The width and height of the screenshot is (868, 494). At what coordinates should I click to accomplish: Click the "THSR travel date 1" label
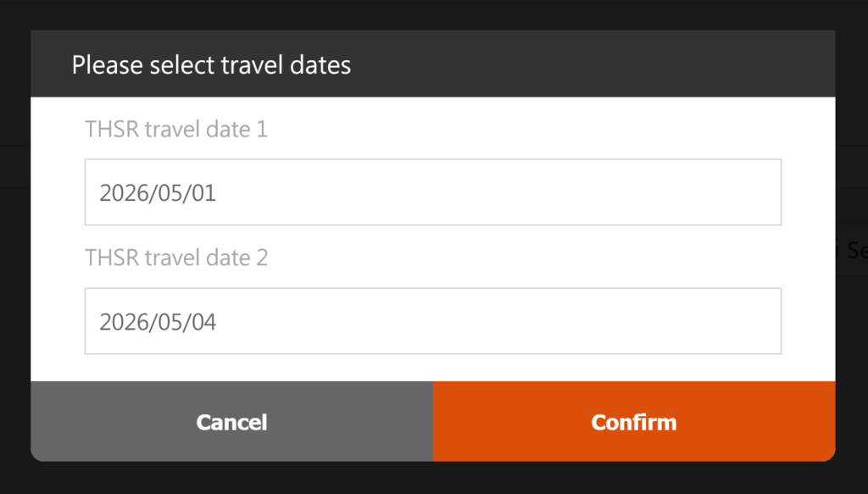click(176, 130)
